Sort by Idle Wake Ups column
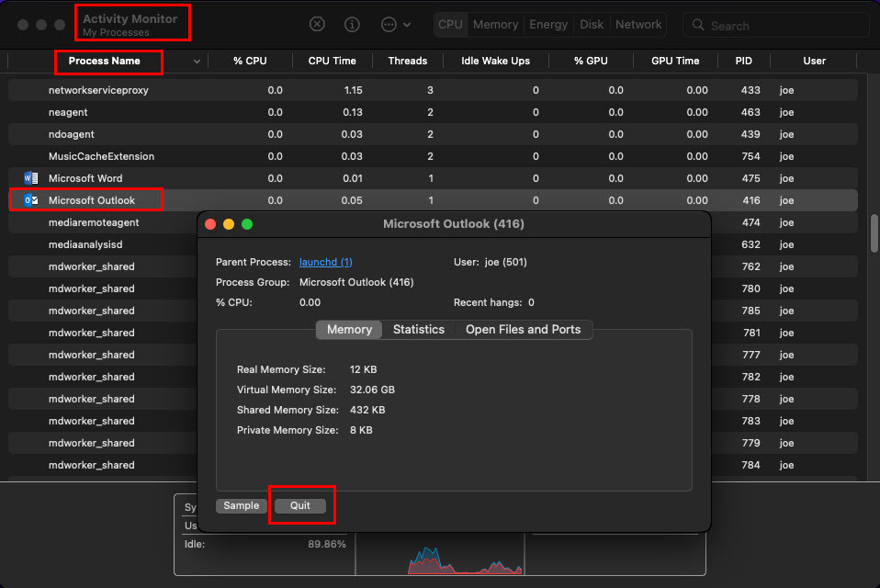 point(495,61)
